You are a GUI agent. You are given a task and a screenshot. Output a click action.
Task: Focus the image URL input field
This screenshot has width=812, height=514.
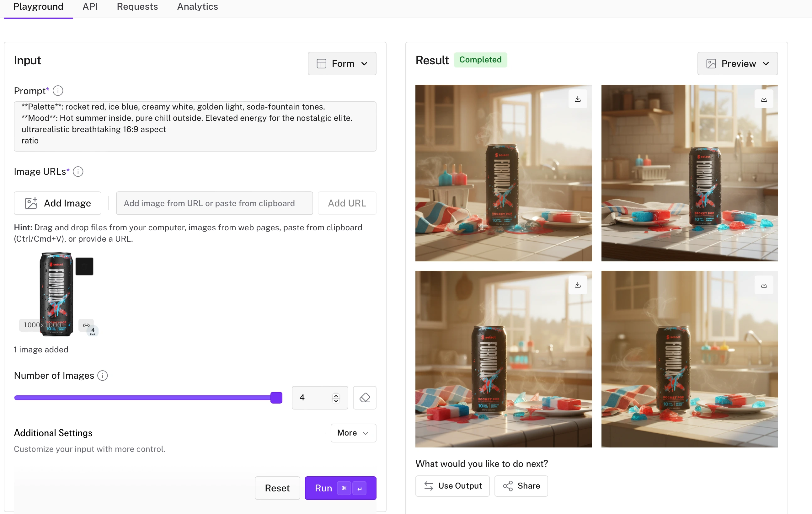[x=214, y=203]
